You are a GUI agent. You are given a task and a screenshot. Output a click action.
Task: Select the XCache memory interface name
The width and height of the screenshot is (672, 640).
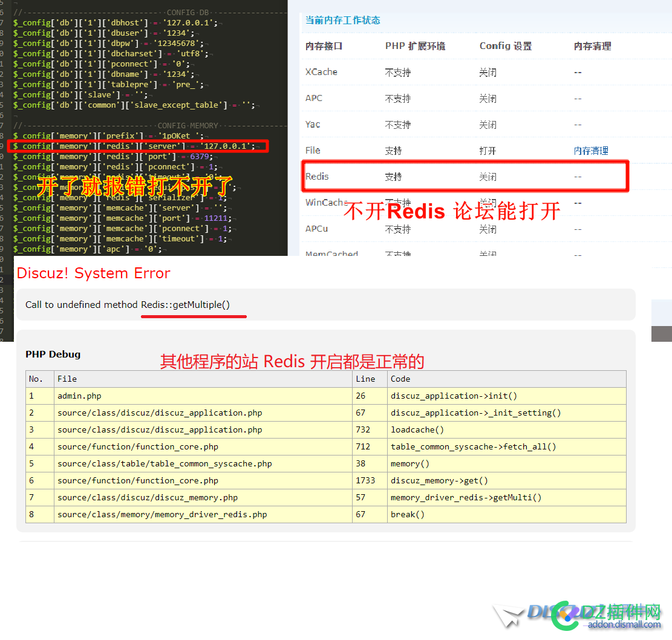coord(321,72)
